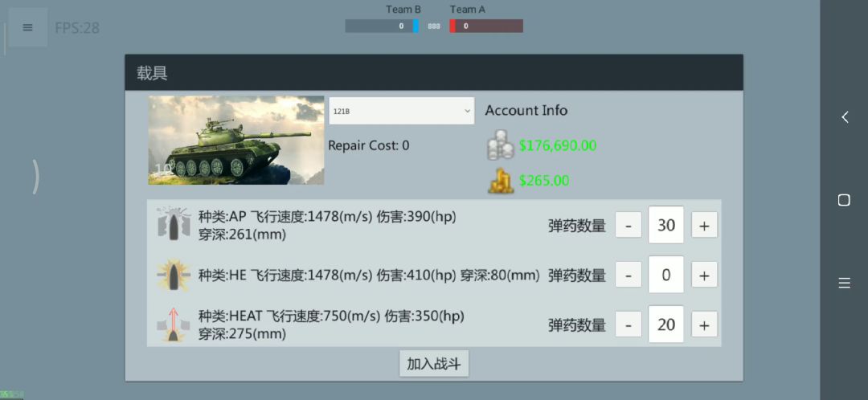Image resolution: width=868 pixels, height=400 pixels.
Task: Tap the Android recent apps button
Action: (844, 283)
